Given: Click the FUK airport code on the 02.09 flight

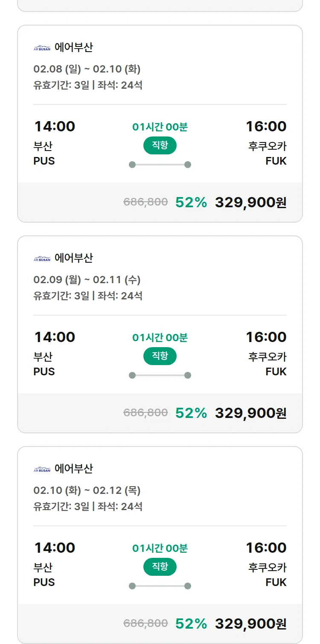Looking at the screenshot, I should pos(276,371).
